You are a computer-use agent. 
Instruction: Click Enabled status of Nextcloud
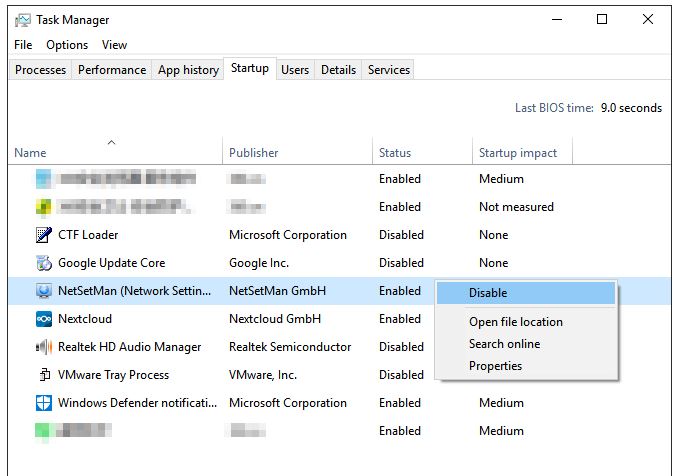400,319
